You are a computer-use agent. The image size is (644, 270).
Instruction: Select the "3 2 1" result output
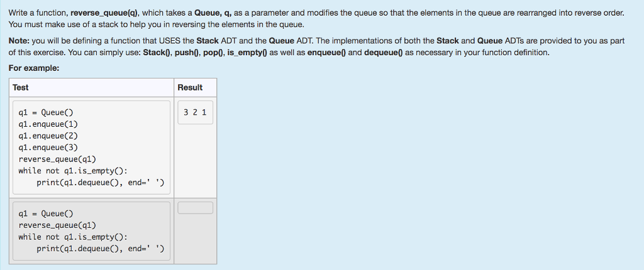(x=196, y=113)
